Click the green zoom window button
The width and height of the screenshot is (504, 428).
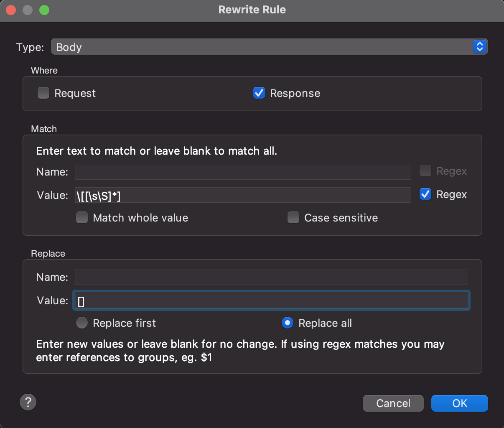coord(44,10)
